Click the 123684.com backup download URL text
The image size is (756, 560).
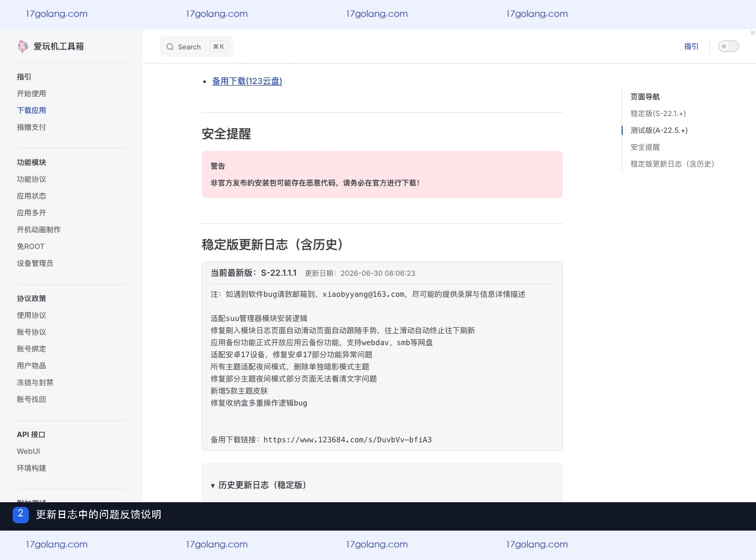click(348, 440)
